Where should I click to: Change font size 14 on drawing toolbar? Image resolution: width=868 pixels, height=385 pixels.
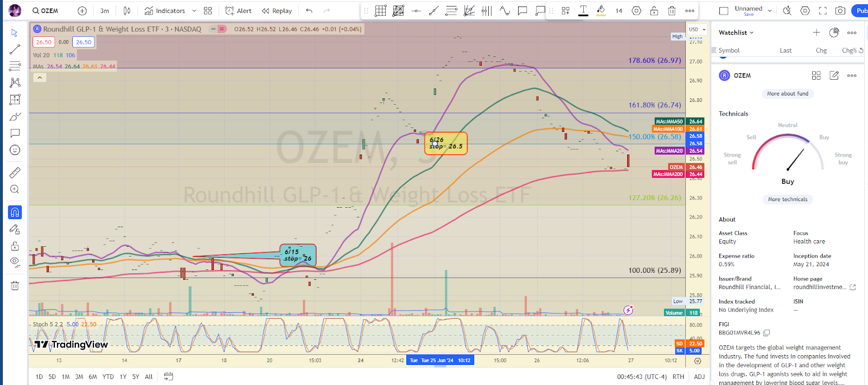(619, 11)
